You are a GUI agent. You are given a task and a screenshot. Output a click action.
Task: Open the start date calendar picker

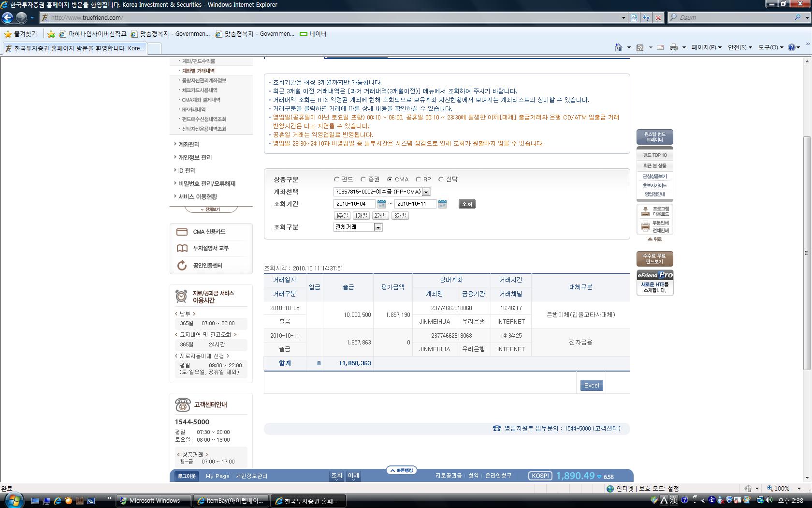[x=381, y=204]
